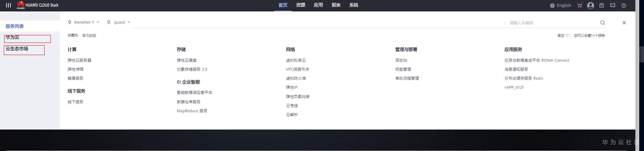Viewport: 644px width, 151px height.
Task: Go to the 首页 tab
Action: coord(283,5)
